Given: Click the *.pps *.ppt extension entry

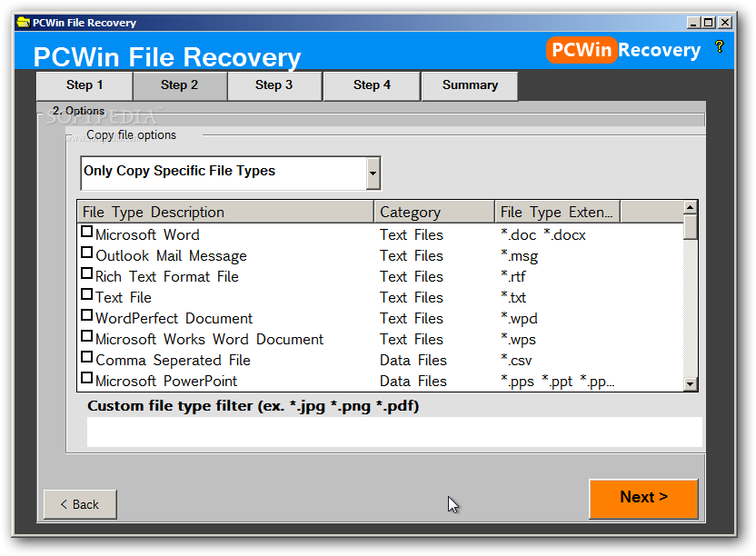Looking at the screenshot, I should coord(557,382).
